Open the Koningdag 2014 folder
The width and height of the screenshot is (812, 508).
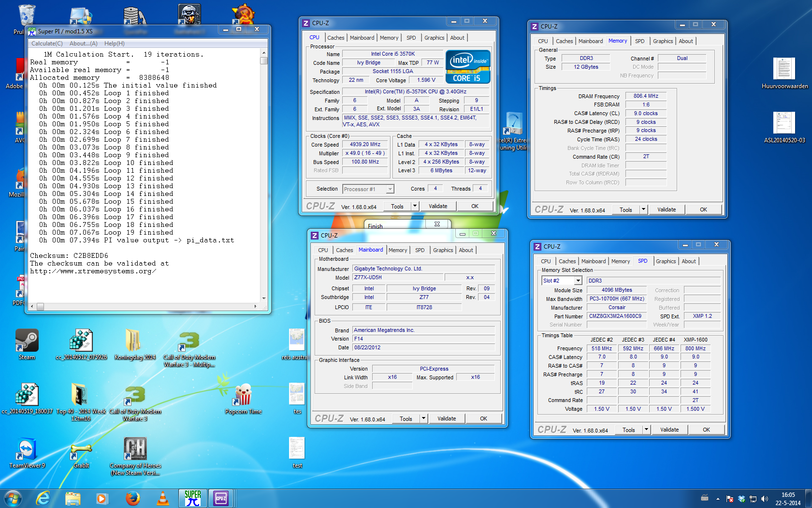[x=135, y=344]
